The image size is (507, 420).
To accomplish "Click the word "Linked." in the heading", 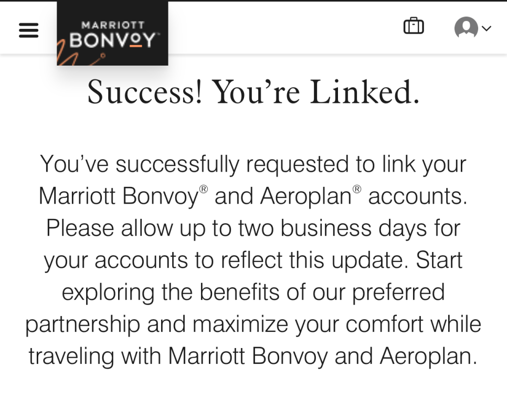I will coord(364,92).
